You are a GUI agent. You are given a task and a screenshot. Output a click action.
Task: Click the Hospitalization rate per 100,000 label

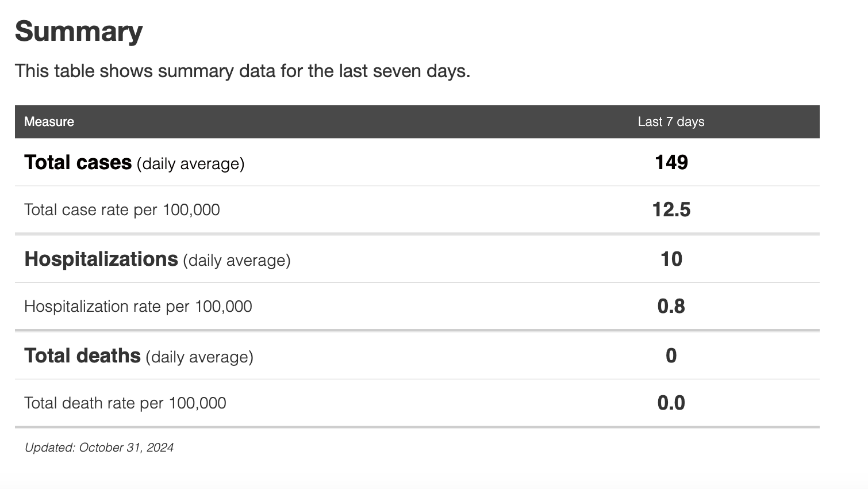click(138, 307)
